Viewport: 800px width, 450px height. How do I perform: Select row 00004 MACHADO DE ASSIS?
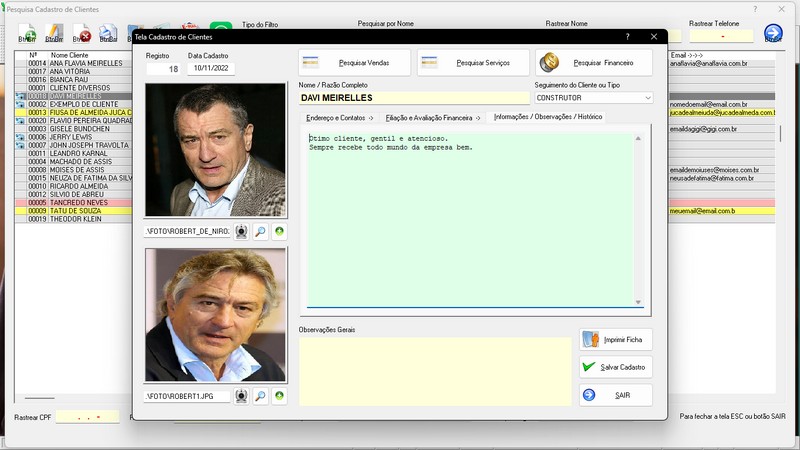coord(75,162)
